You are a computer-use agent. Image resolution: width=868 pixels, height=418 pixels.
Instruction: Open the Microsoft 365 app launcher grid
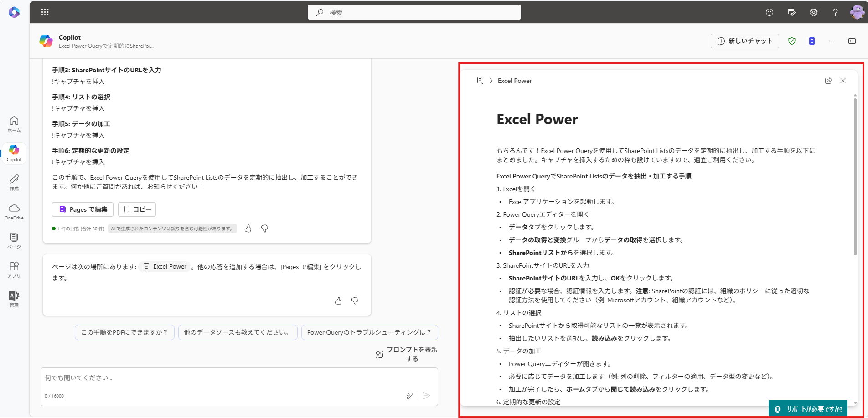pyautogui.click(x=45, y=12)
